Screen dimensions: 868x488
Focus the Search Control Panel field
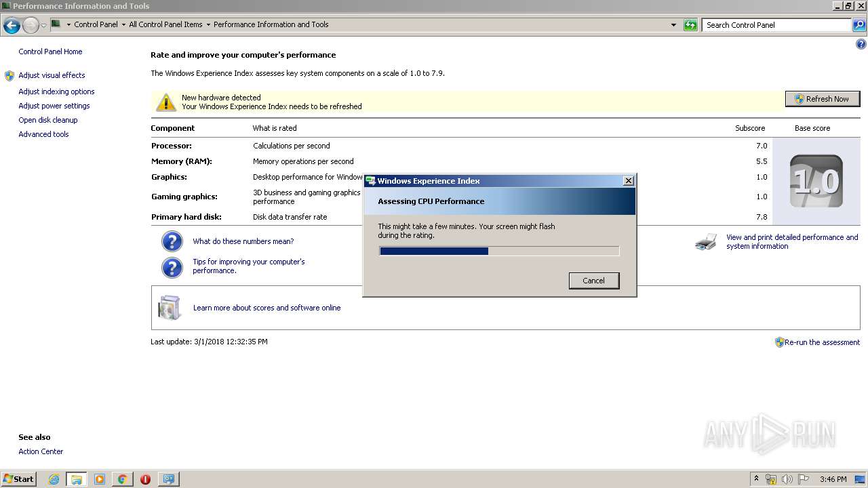tap(776, 25)
